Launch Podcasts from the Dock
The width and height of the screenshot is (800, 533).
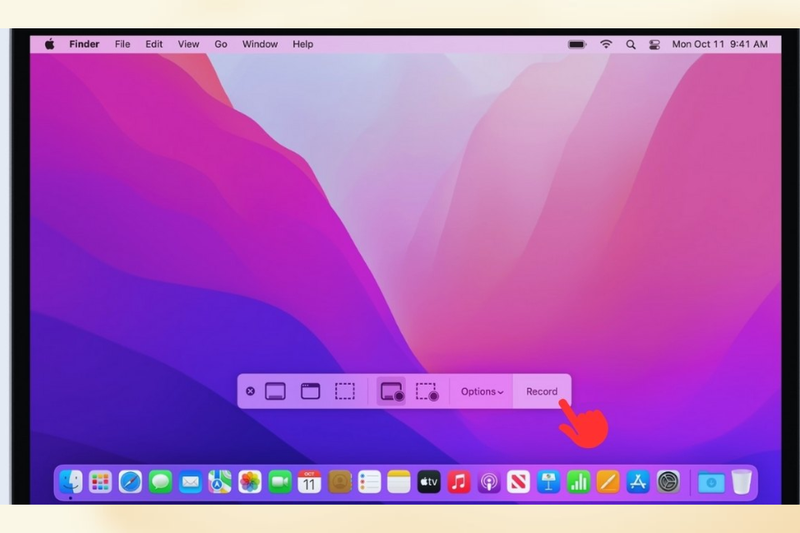[489, 482]
